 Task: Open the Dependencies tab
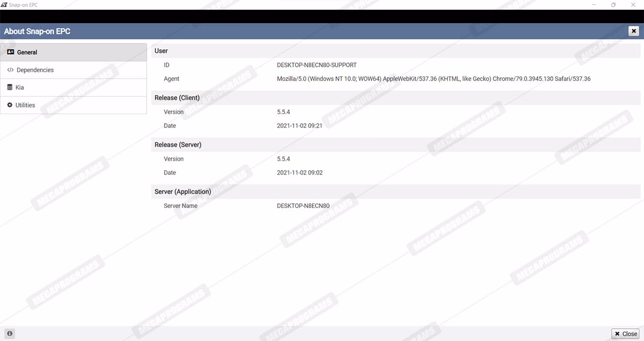pos(35,70)
